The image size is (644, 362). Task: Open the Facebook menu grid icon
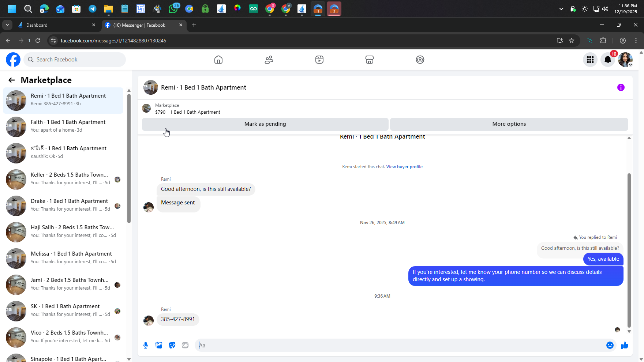click(590, 60)
